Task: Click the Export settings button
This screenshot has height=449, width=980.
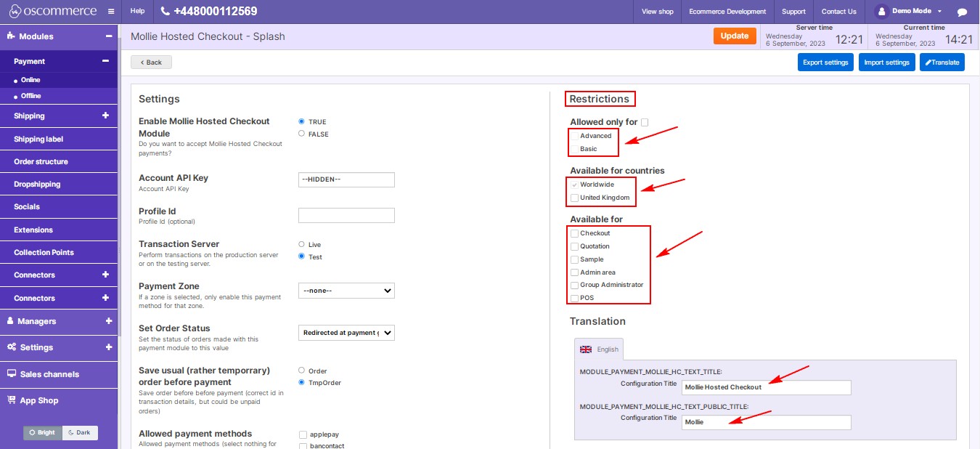Action: (825, 62)
